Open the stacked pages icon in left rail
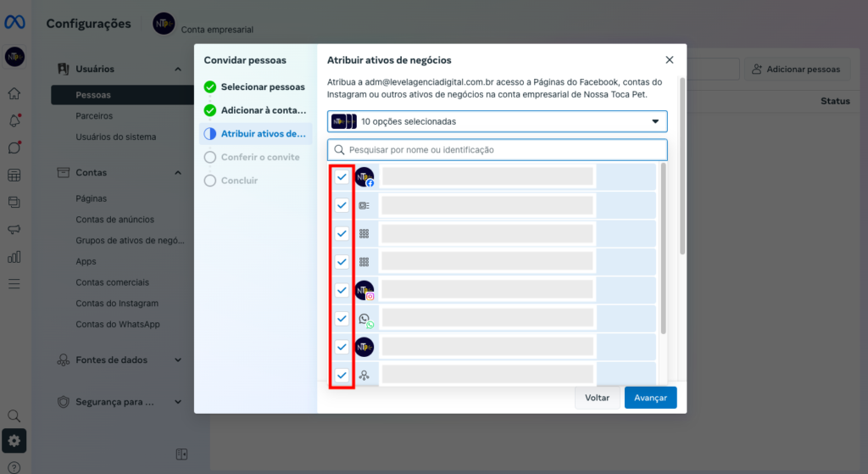 click(x=14, y=202)
